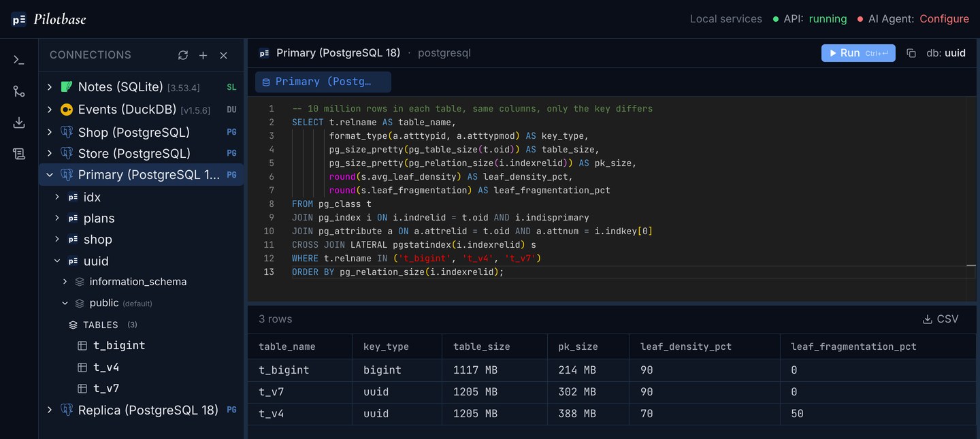980x439 pixels.
Task: Expand the plans database node
Action: coord(58,218)
